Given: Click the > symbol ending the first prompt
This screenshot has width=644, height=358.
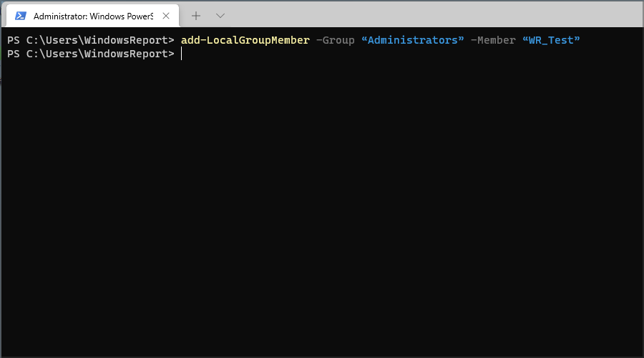Looking at the screenshot, I should pyautogui.click(x=171, y=40).
